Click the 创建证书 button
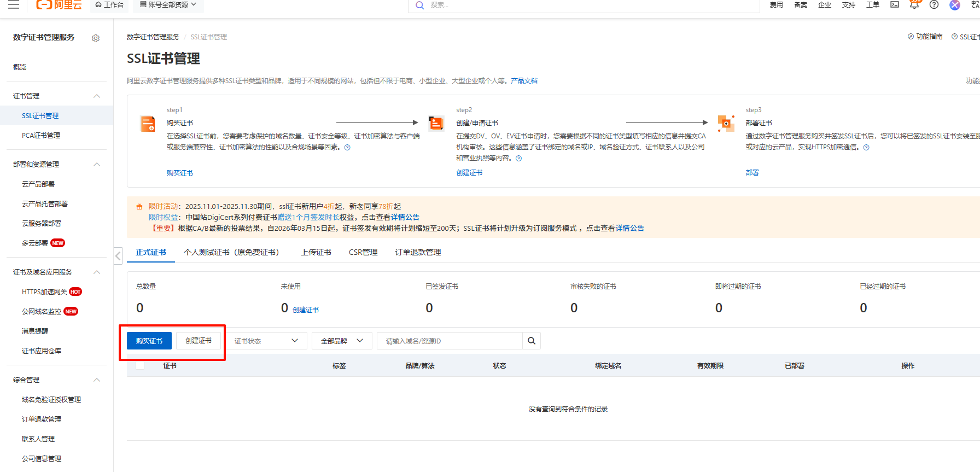 (199, 341)
